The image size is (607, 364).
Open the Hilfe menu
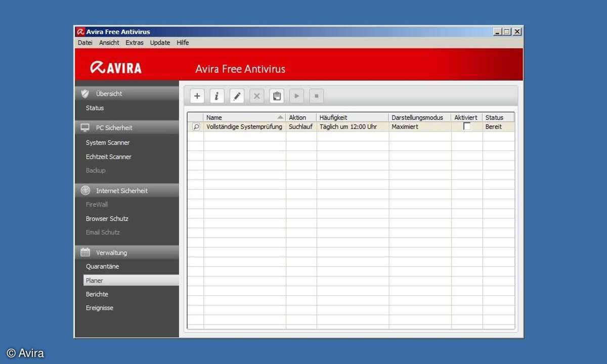(183, 42)
